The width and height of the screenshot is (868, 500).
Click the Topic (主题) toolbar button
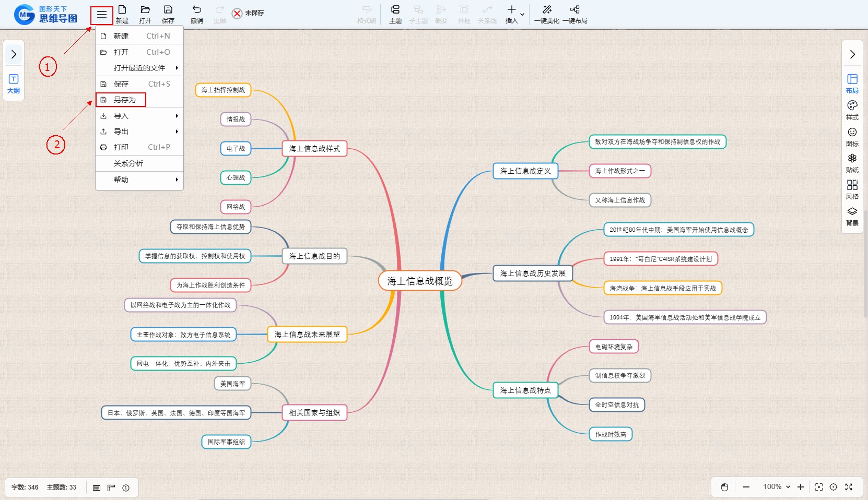[395, 14]
